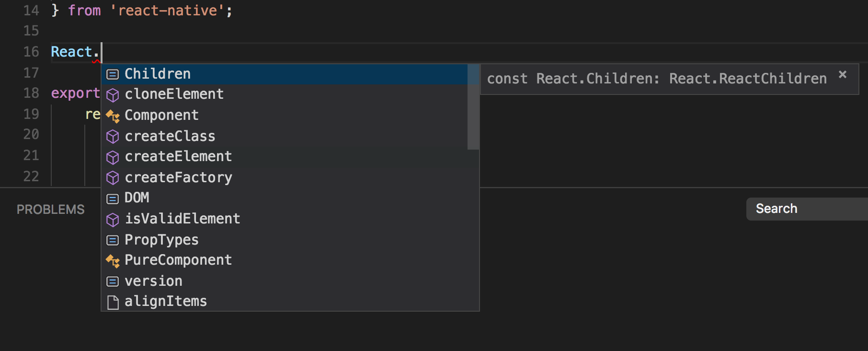
Task: Close the React.Children documentation popup
Action: point(842,75)
